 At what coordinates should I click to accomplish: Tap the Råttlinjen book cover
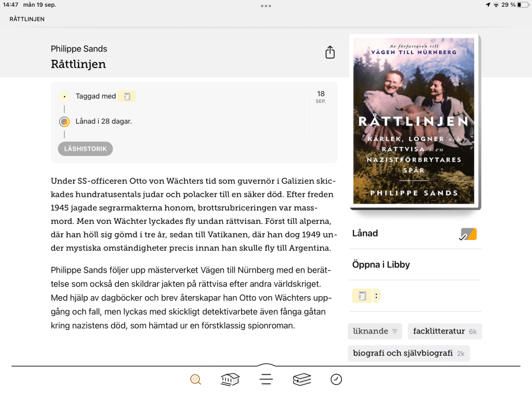(414, 121)
